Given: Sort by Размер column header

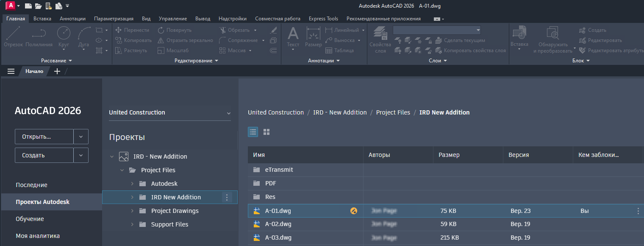Looking at the screenshot, I should tap(468, 155).
